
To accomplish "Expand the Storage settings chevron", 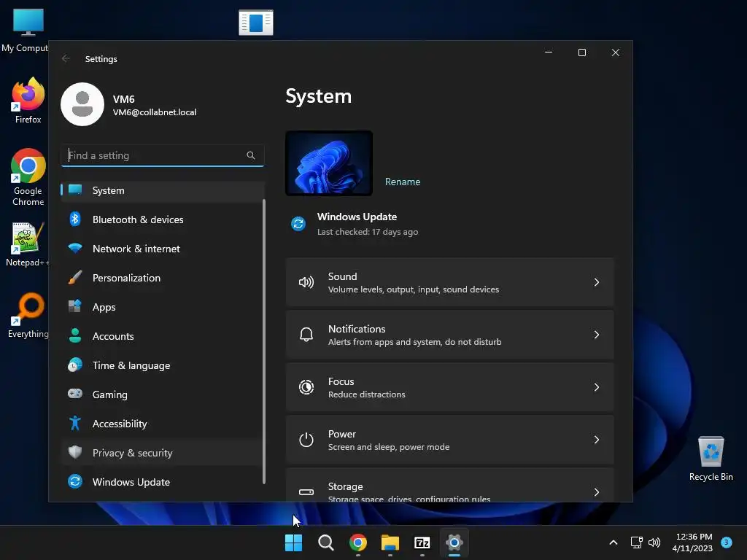I will coord(597,492).
